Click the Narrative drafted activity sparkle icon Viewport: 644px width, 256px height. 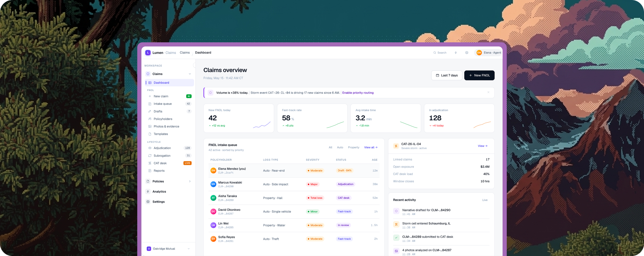(396, 211)
